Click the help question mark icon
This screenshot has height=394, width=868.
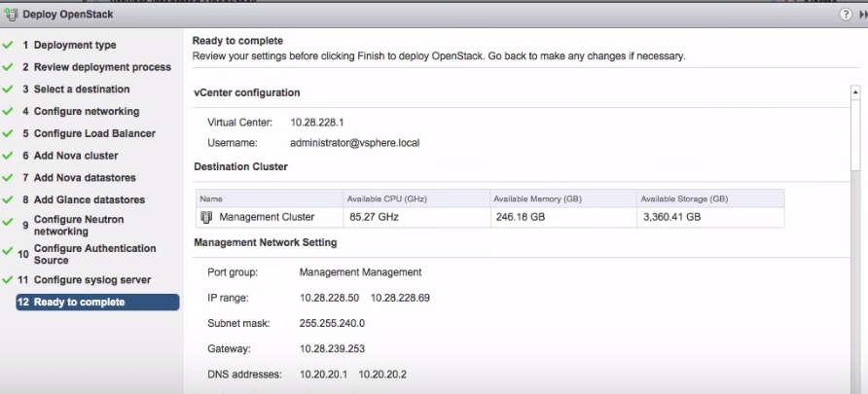coord(832,15)
